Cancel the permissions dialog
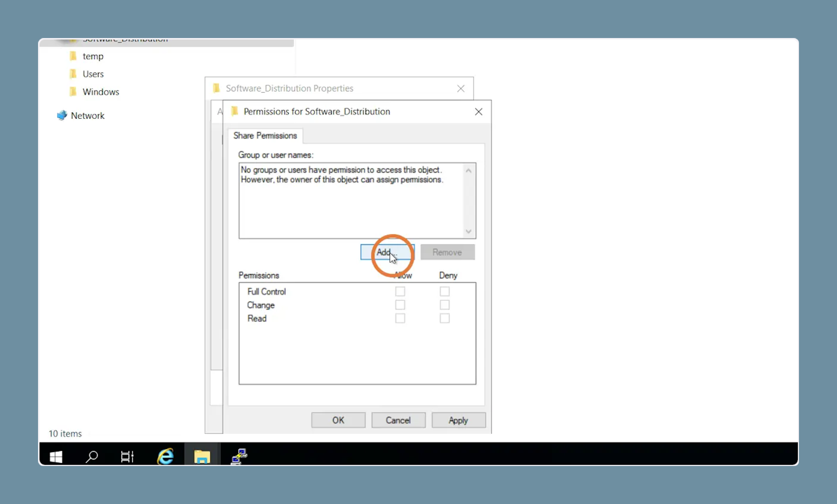This screenshot has height=504, width=837. (398, 420)
